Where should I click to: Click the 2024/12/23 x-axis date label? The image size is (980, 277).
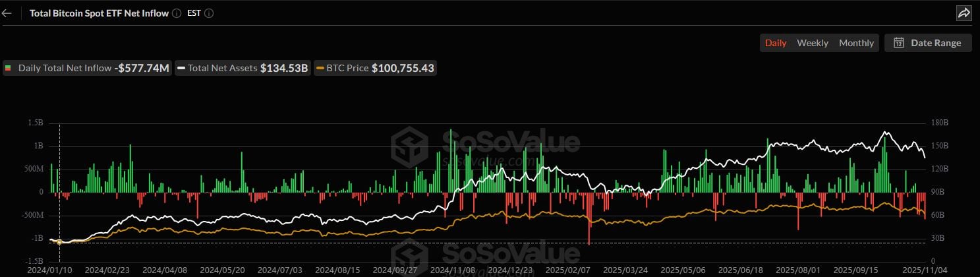[509, 270]
